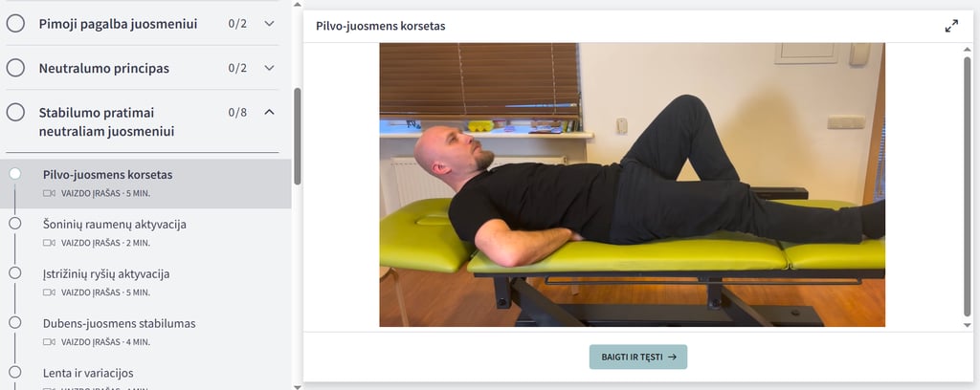Click the exercise video thumbnail

[x=632, y=184]
